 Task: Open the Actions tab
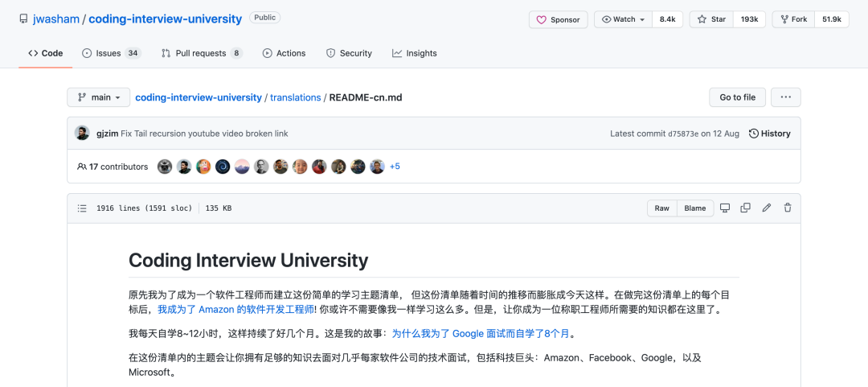tap(284, 53)
